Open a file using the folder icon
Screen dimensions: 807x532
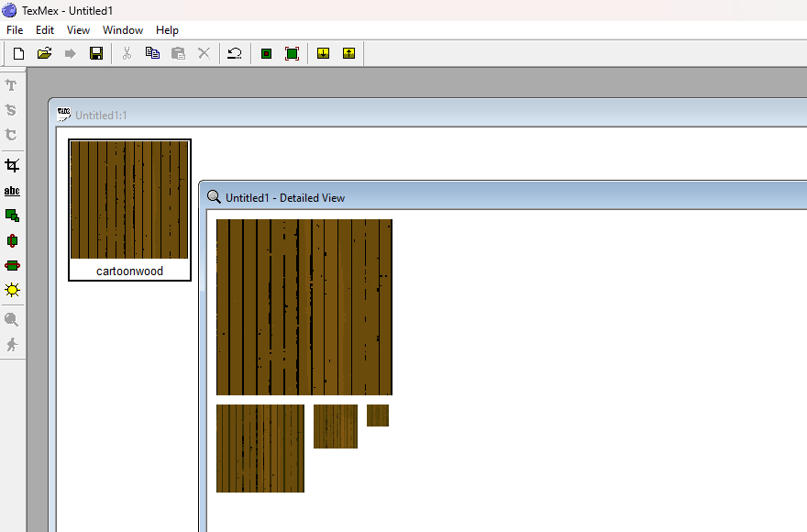tap(44, 54)
